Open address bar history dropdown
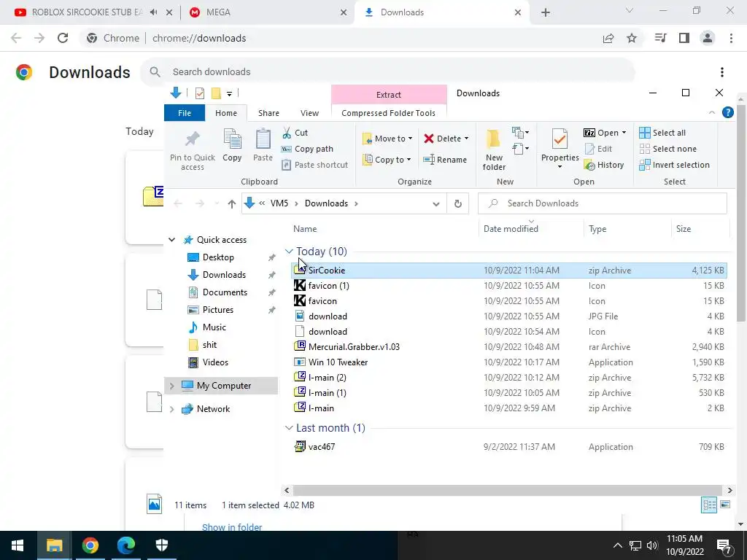Viewport: 747px width, 560px height. point(436,204)
